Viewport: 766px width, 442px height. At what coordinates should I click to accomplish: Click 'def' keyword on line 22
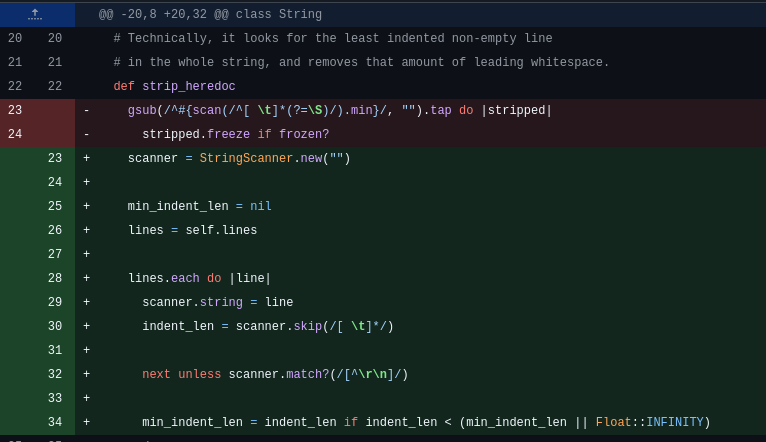click(124, 86)
